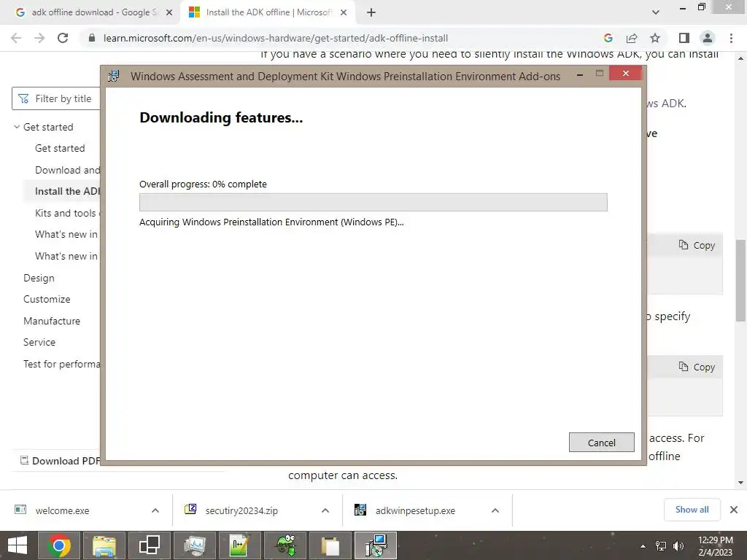Click the overall progress bar
Screen dimensions: 747x560
click(373, 202)
